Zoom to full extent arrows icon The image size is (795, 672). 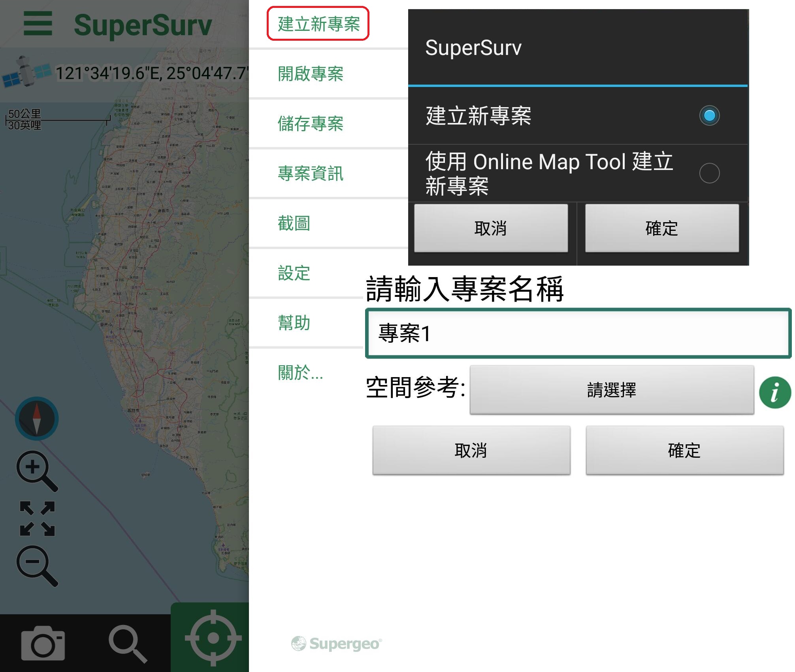pos(37,518)
